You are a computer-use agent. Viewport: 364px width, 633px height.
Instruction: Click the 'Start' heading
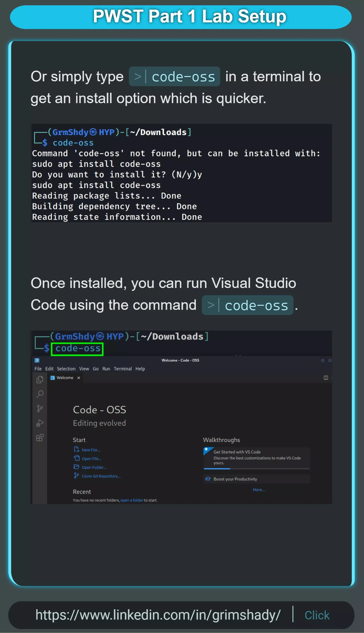[79, 440]
